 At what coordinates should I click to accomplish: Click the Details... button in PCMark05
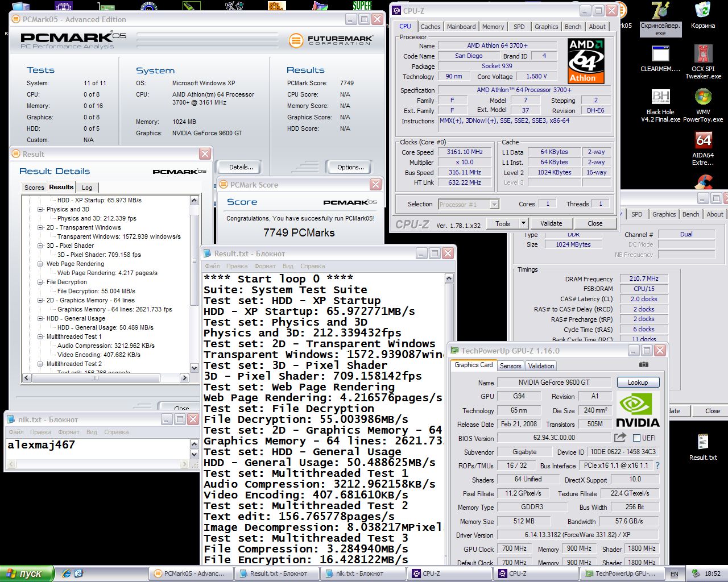click(241, 167)
